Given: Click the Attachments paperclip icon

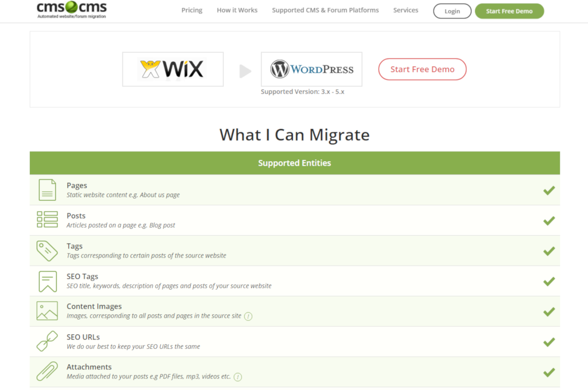Looking at the screenshot, I should [47, 371].
